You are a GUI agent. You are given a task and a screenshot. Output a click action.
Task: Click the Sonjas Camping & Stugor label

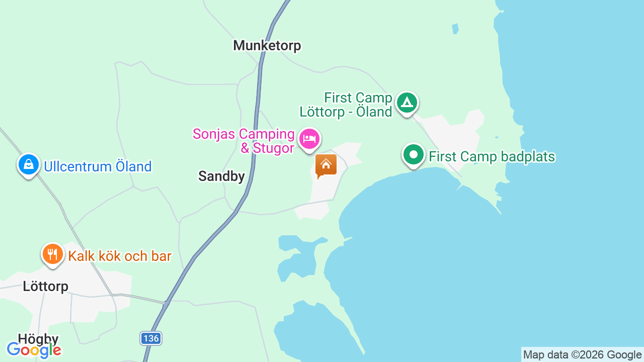[244, 141]
